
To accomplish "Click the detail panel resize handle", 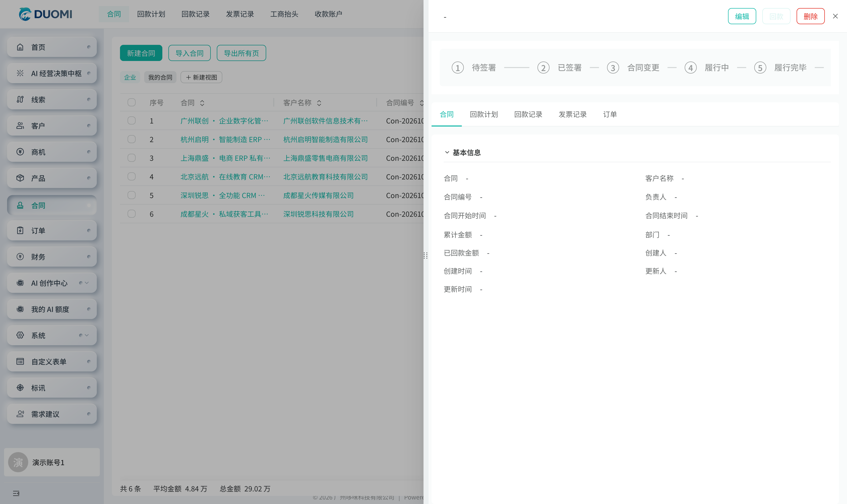I will [x=425, y=255].
